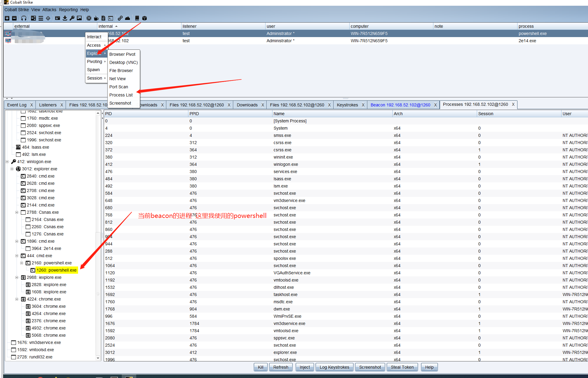Click the cloud icon to manage web server
Image resolution: width=588 pixels, height=378 pixels.
127,18
